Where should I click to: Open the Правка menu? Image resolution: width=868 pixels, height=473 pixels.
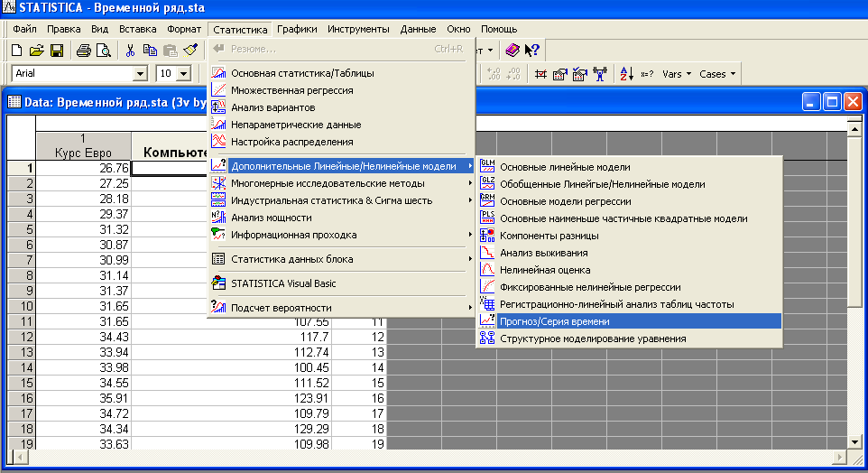click(x=64, y=29)
